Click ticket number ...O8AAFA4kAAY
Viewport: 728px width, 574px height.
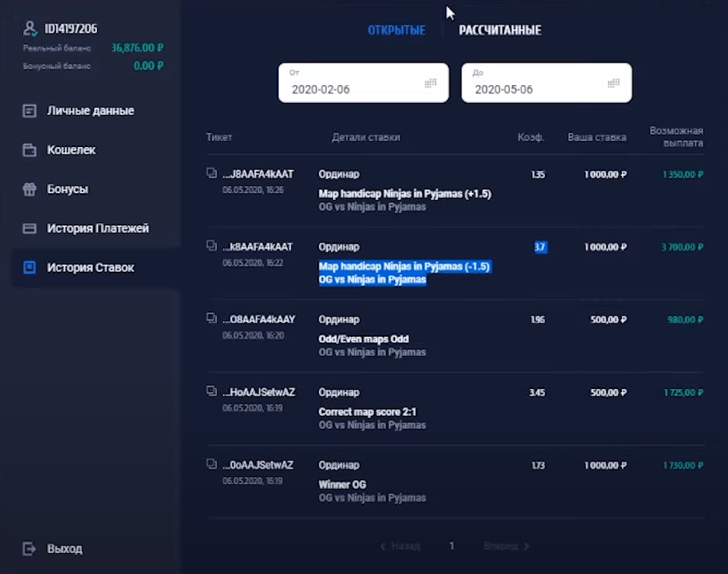258,319
